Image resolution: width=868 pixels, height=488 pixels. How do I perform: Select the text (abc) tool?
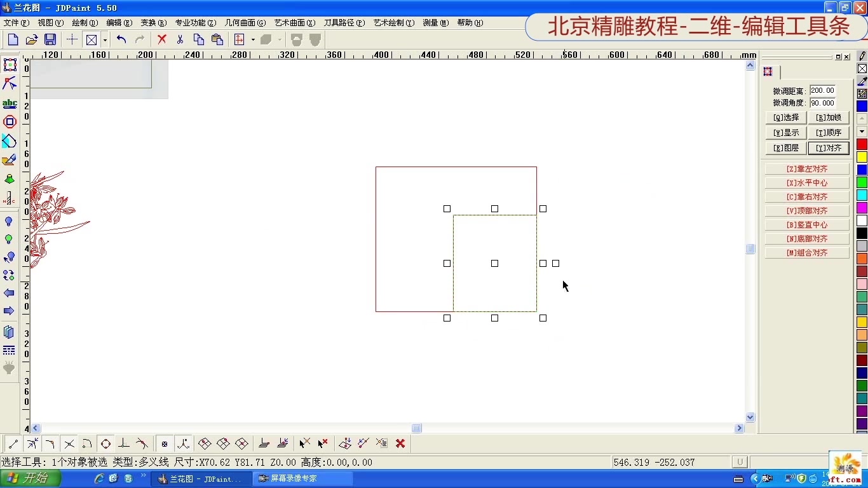pyautogui.click(x=10, y=102)
